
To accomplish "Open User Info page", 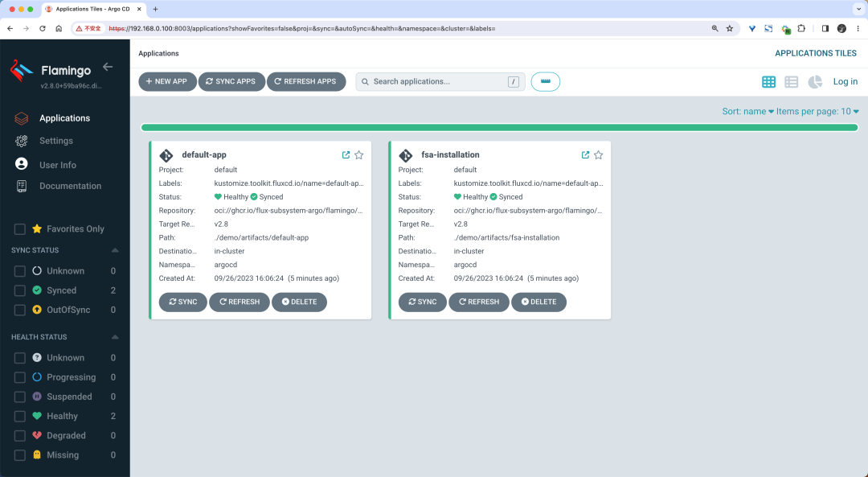I will pyautogui.click(x=58, y=165).
